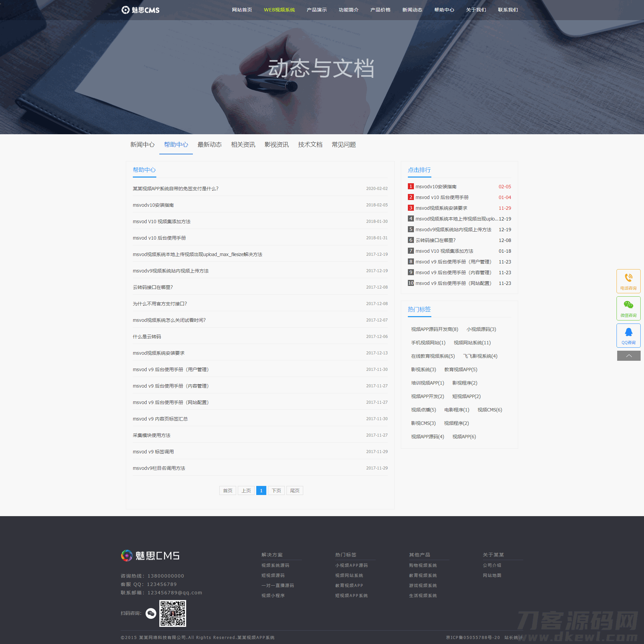Open 产品价格 in the top navigation

pos(380,10)
